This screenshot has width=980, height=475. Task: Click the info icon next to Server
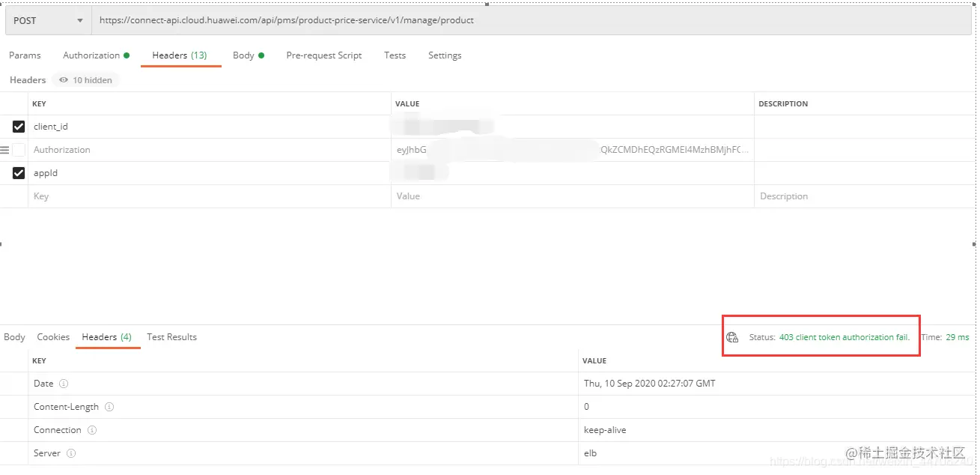71,453
